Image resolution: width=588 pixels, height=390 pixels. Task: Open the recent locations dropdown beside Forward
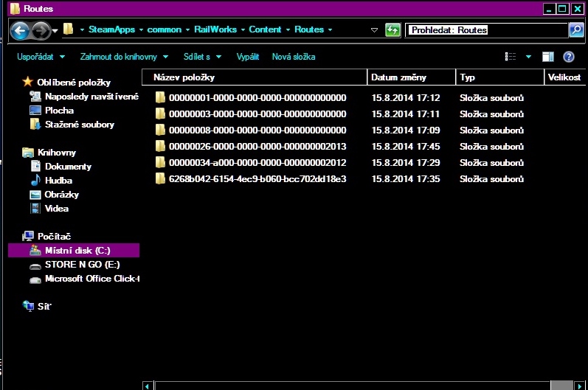click(x=55, y=31)
